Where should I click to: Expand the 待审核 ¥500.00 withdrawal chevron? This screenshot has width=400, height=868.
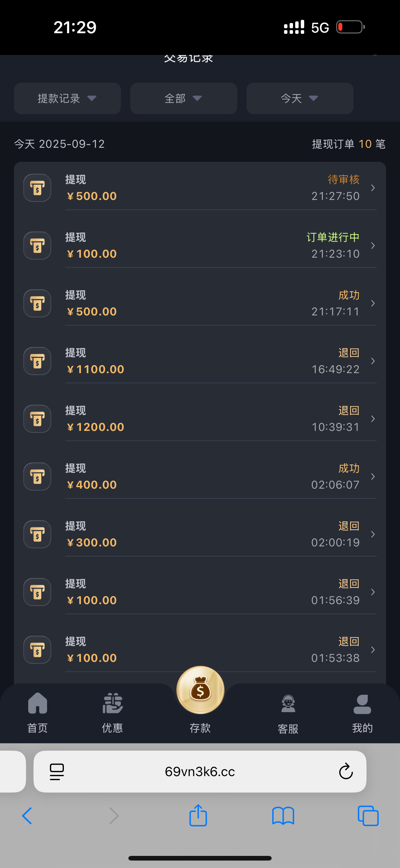373,188
